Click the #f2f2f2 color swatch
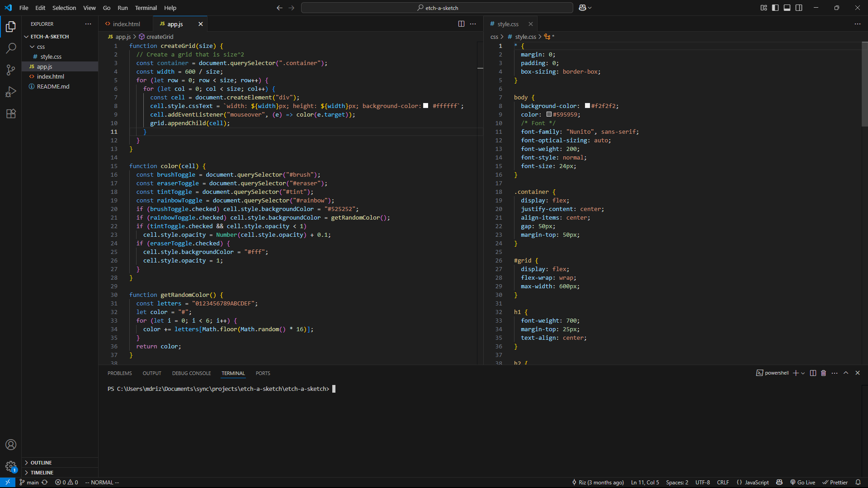Screen dimensions: 868x488 [x=587, y=106]
